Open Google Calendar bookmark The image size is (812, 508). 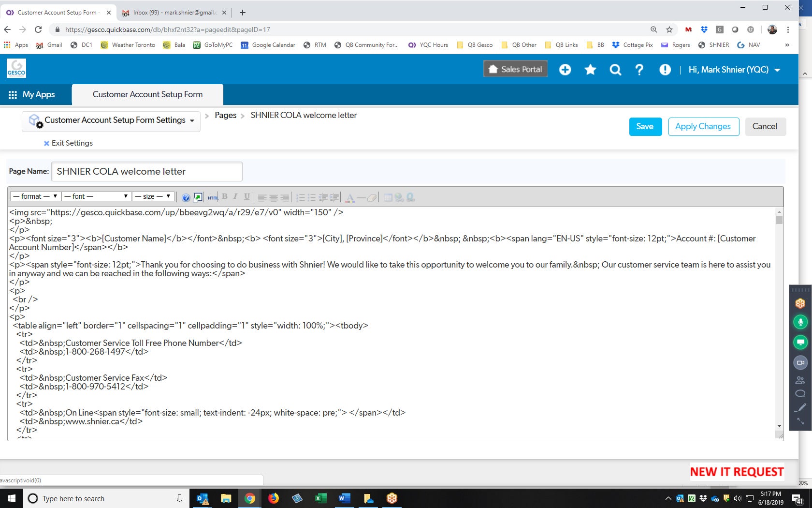click(268, 45)
